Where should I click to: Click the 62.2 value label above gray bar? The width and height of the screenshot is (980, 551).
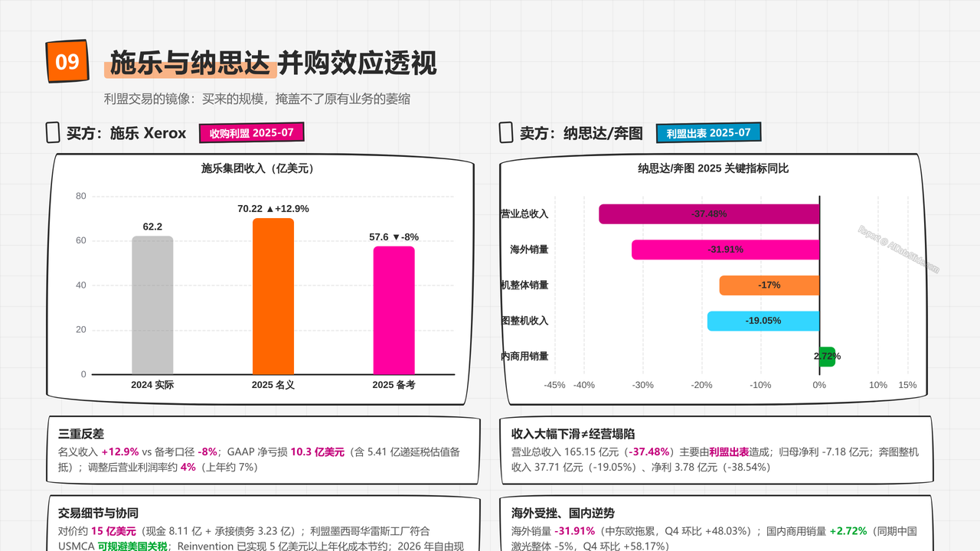coord(152,227)
